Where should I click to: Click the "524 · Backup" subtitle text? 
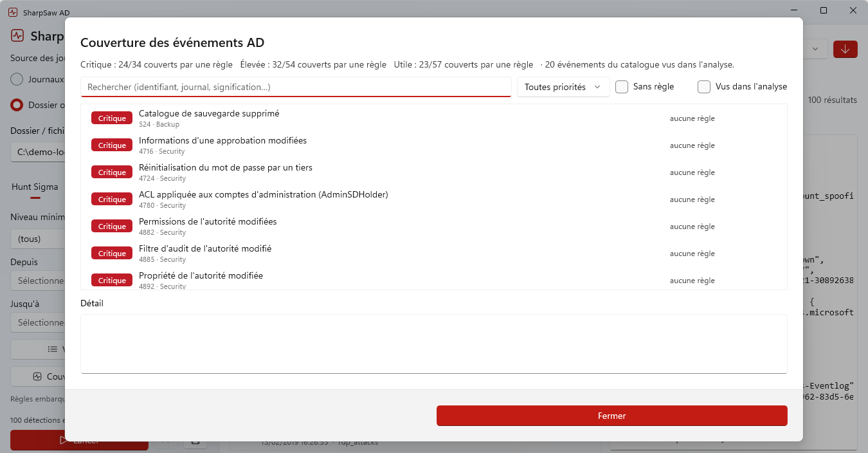tap(159, 124)
